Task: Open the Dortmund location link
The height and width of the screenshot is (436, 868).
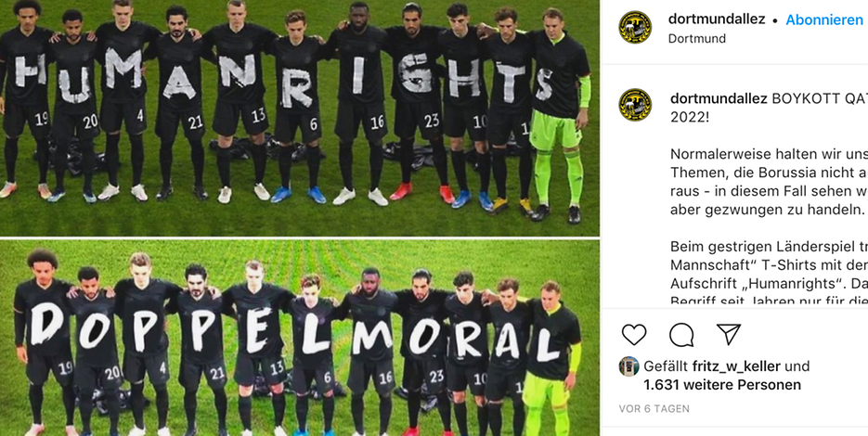Action: coord(697,39)
